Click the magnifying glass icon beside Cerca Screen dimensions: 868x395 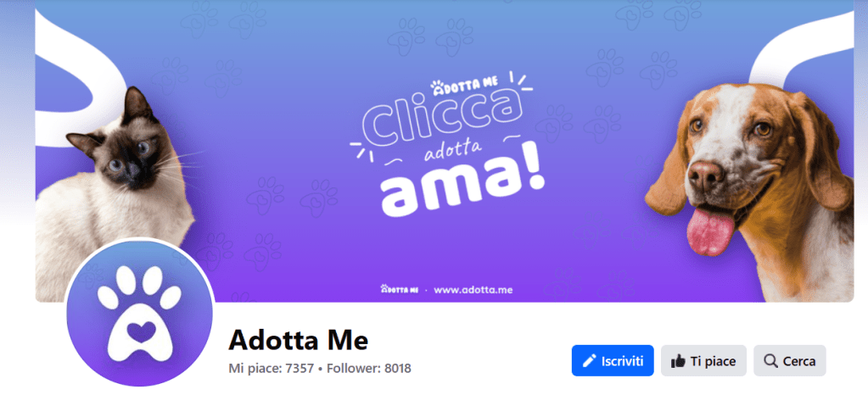pyautogui.click(x=770, y=361)
